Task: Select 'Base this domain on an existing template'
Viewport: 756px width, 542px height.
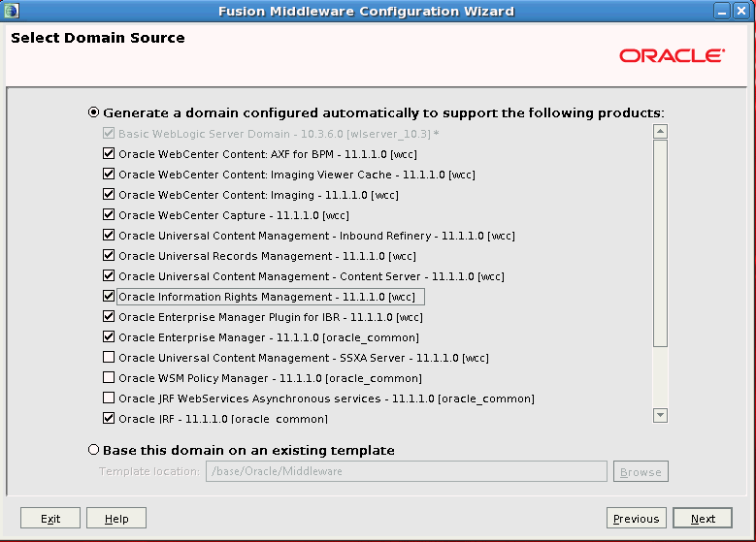Action: (93, 450)
